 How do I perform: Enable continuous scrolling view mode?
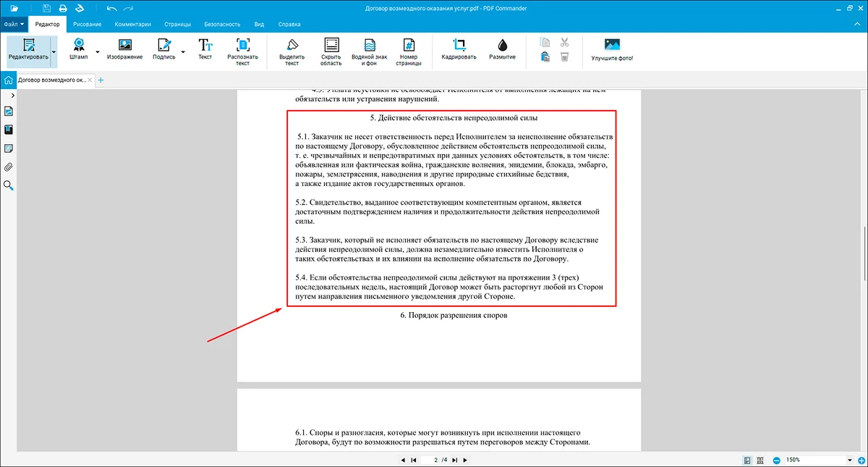759,460
